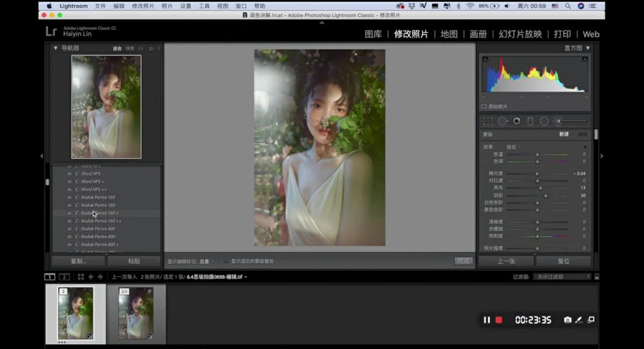Switch to main window display 1
Screen dimensions: 644x349
(x=49, y=277)
